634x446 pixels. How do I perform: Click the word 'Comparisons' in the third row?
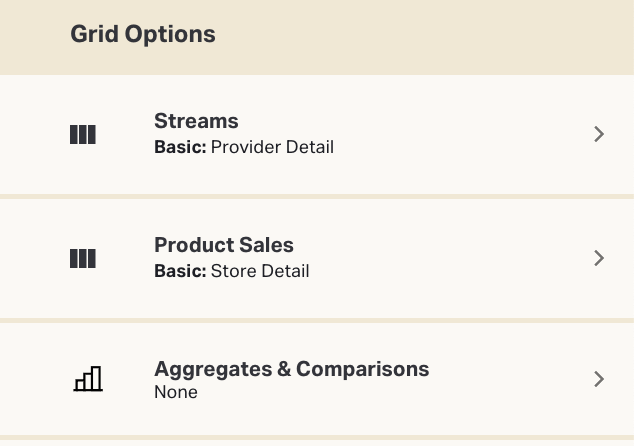coord(363,369)
